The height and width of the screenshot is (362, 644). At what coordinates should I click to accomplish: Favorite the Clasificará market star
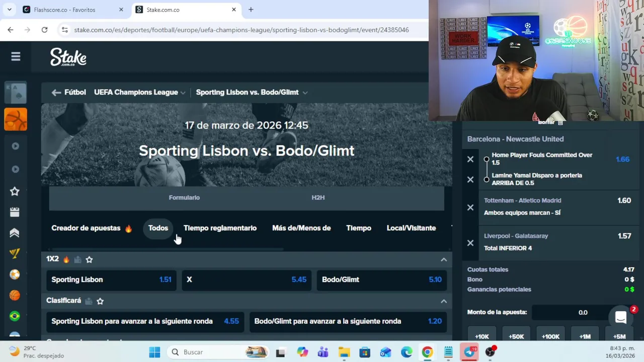click(100, 301)
